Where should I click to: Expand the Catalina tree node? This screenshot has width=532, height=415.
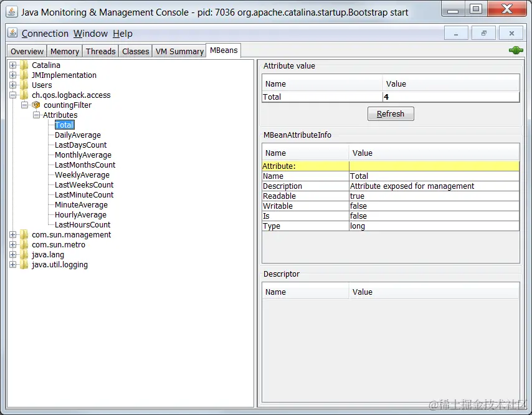[x=14, y=65]
